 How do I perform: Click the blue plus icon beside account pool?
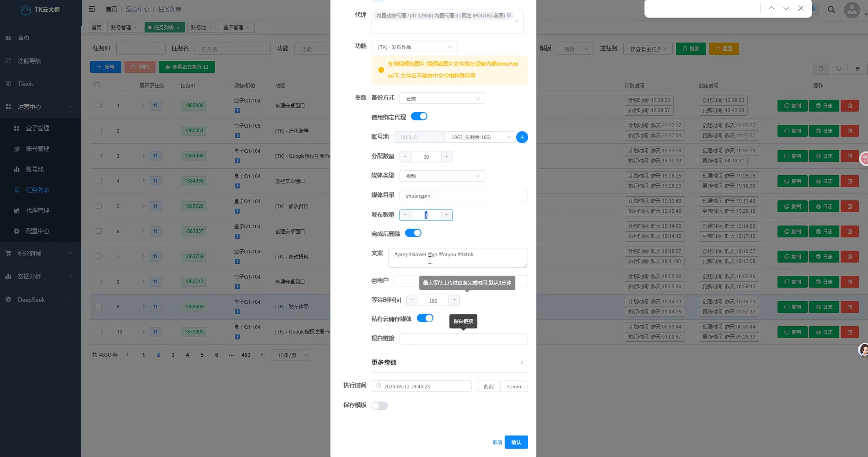click(522, 137)
